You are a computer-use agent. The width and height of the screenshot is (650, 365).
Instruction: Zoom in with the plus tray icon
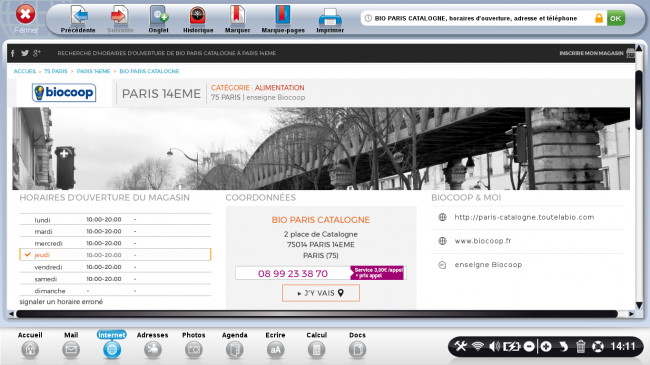(546, 346)
